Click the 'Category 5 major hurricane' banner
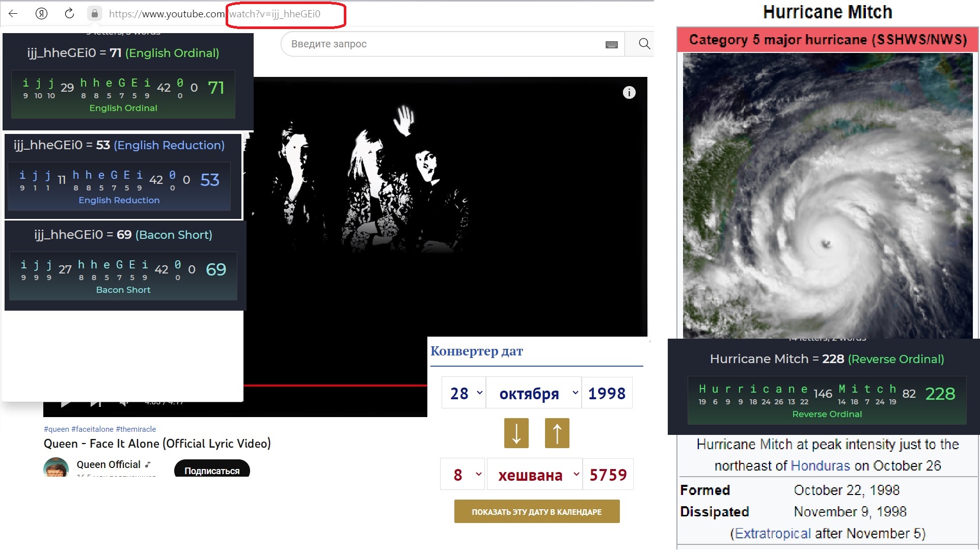 point(828,40)
